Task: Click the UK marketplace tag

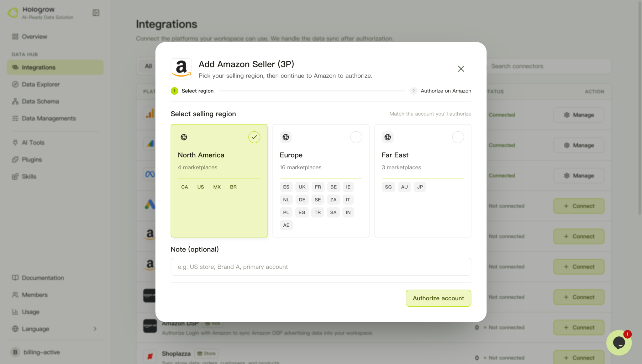Action: (302, 187)
